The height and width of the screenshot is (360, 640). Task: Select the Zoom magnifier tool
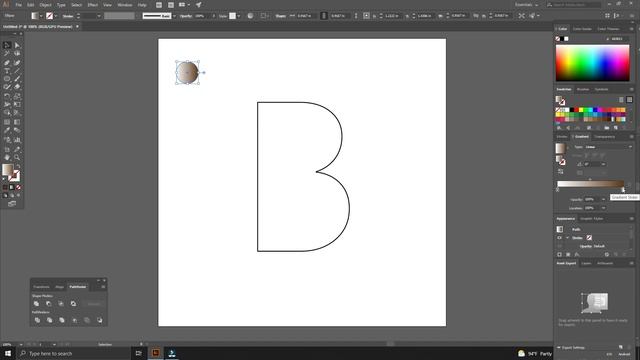[17, 158]
